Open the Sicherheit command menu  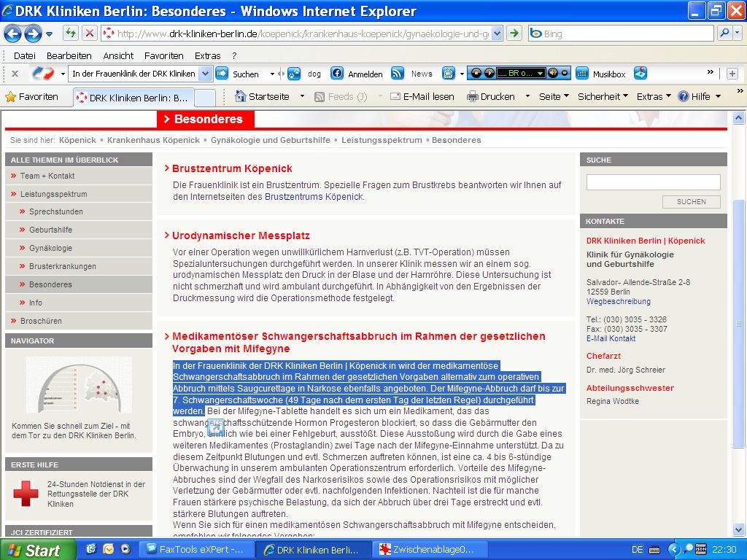pyautogui.click(x=603, y=97)
